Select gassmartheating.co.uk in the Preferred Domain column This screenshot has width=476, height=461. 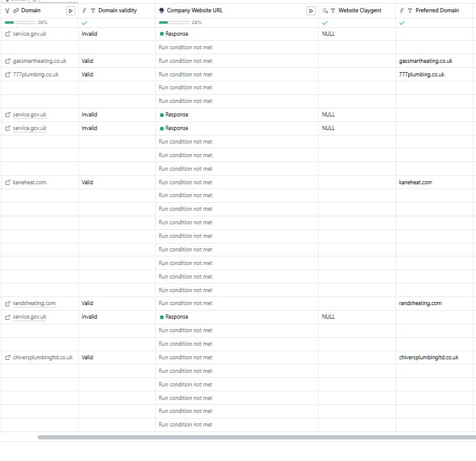coord(425,61)
